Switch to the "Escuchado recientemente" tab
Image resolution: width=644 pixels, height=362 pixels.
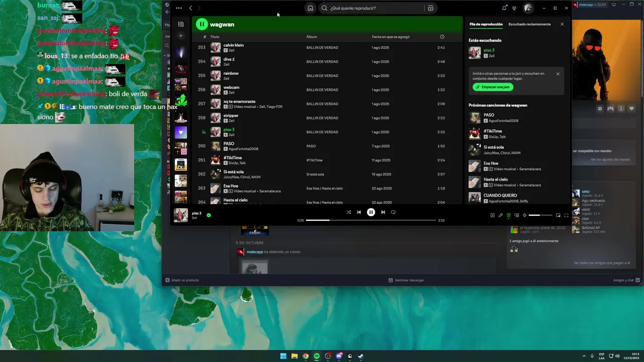[529, 24]
